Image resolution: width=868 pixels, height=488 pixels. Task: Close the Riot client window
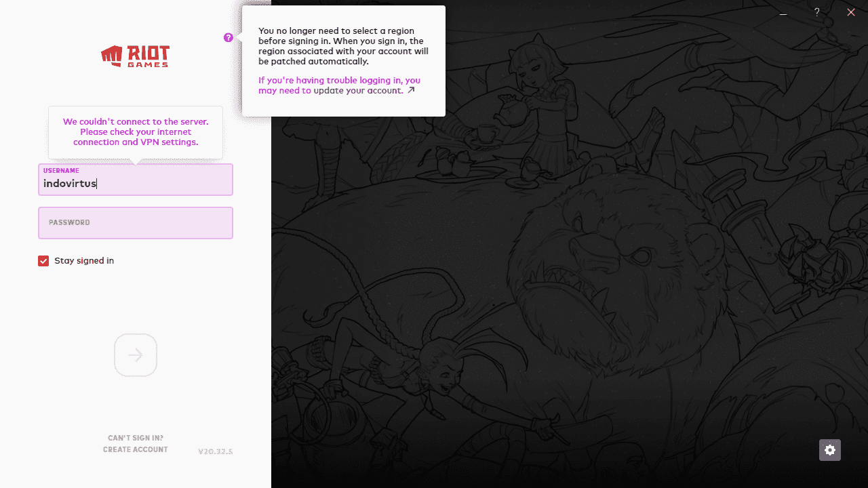pos(851,12)
